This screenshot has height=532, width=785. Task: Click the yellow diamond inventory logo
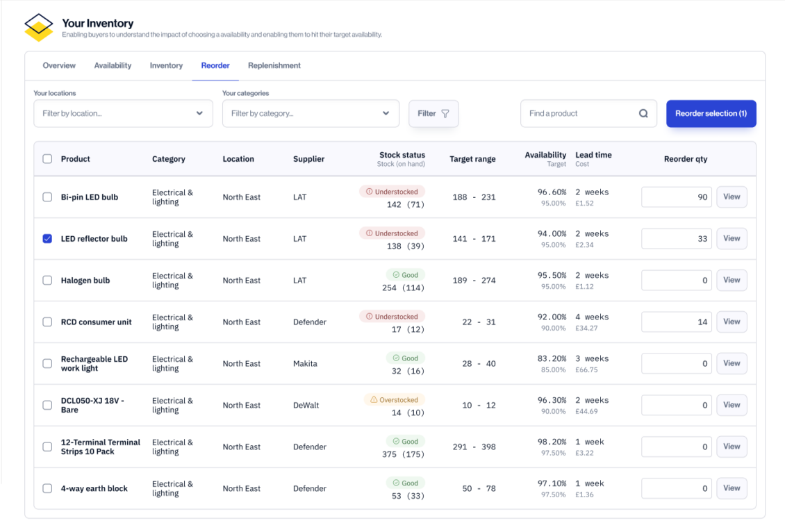[x=39, y=28]
